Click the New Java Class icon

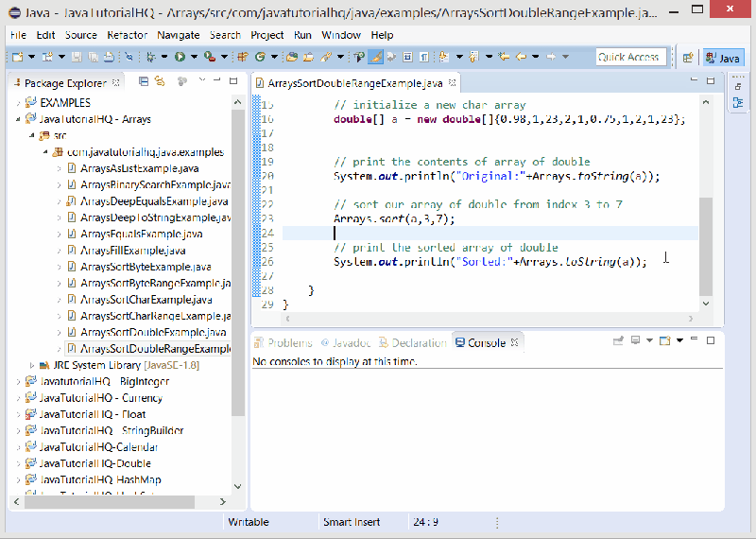pos(260,57)
